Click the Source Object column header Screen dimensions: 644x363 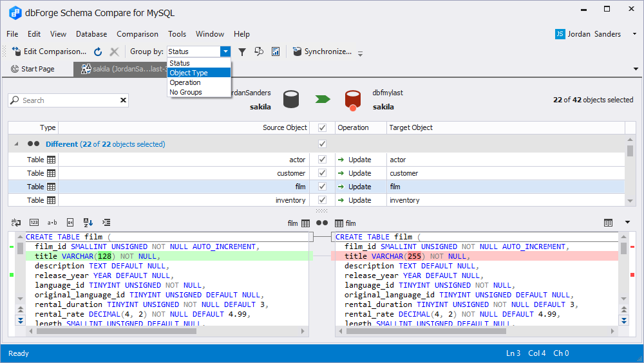click(x=184, y=127)
